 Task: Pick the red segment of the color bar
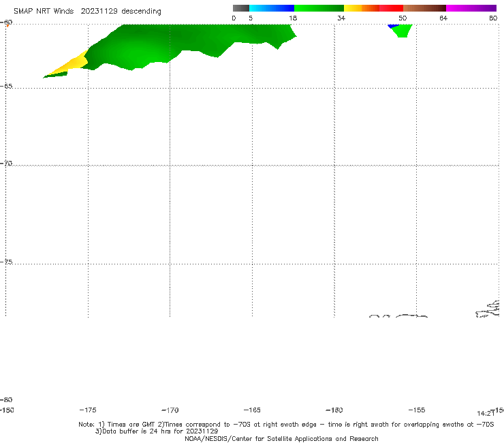[391, 8]
